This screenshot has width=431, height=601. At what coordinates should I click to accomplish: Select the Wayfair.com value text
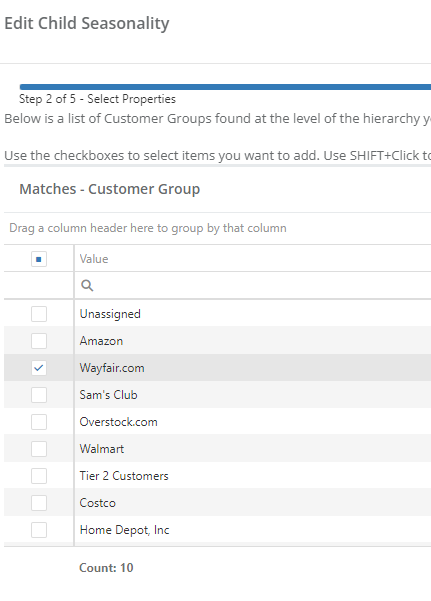(x=112, y=368)
